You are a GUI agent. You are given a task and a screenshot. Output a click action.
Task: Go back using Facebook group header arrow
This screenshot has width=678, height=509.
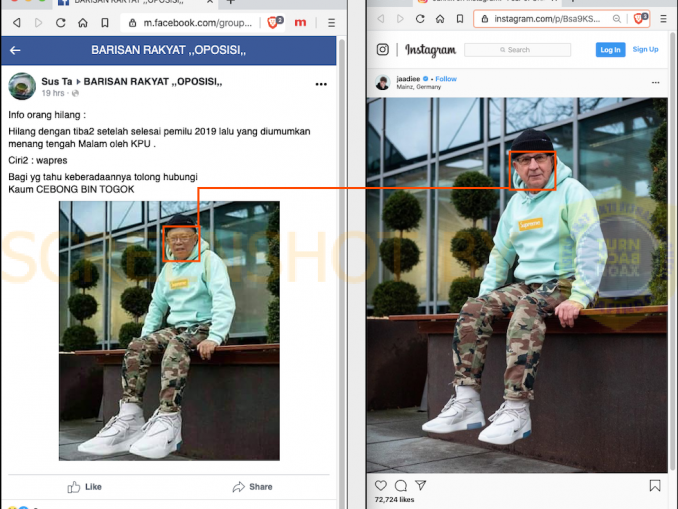pyautogui.click(x=15, y=51)
